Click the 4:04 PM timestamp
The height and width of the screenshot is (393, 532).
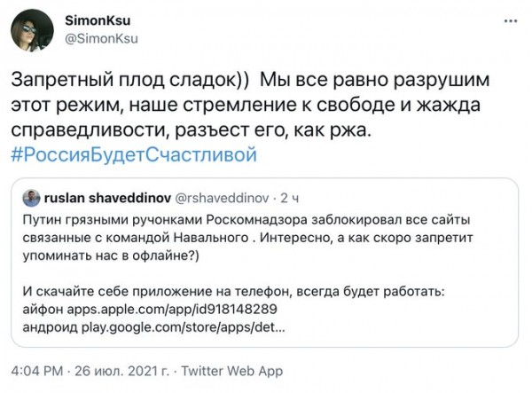pyautogui.click(x=37, y=371)
